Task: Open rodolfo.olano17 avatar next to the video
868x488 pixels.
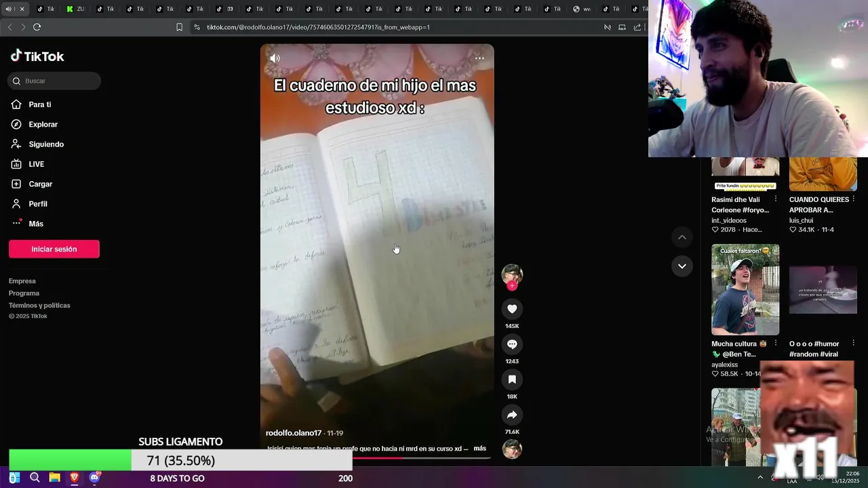Action: click(x=512, y=274)
